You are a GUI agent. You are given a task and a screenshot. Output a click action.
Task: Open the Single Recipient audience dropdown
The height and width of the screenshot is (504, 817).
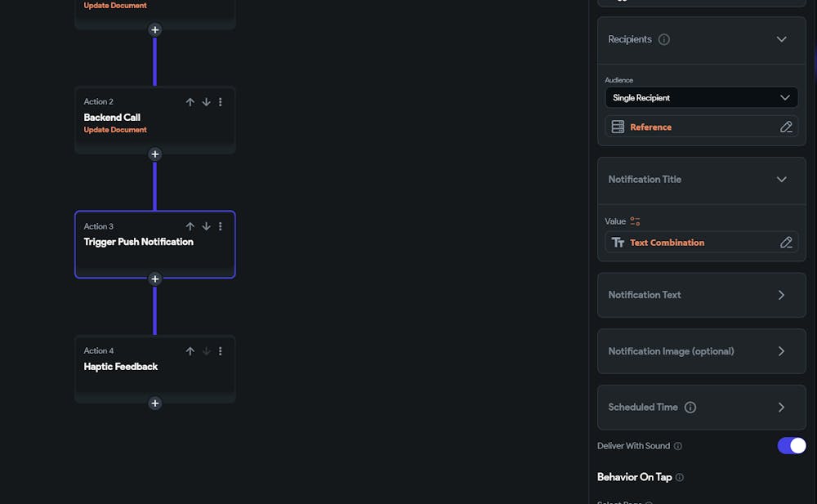click(702, 98)
